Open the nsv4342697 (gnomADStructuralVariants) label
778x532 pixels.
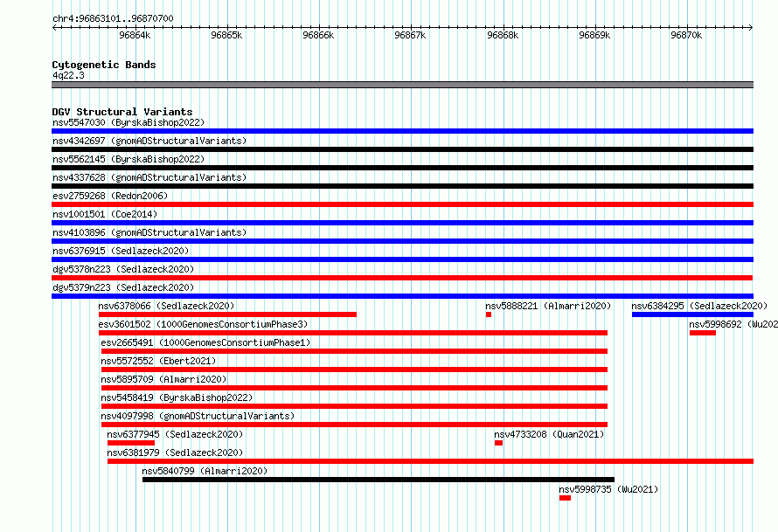149,141
